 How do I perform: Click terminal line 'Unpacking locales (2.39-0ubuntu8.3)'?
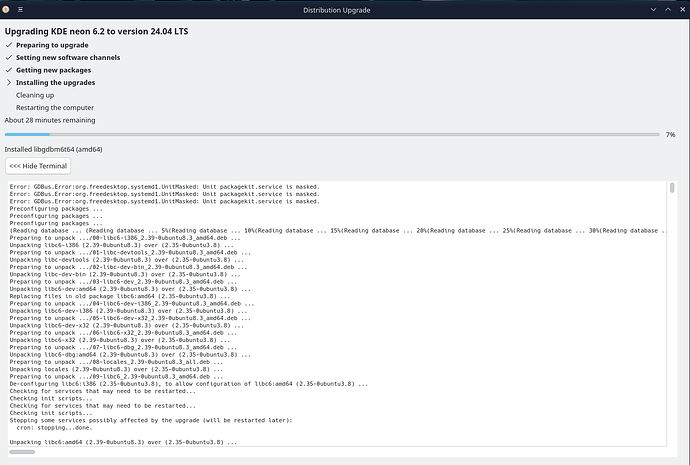(x=116, y=369)
